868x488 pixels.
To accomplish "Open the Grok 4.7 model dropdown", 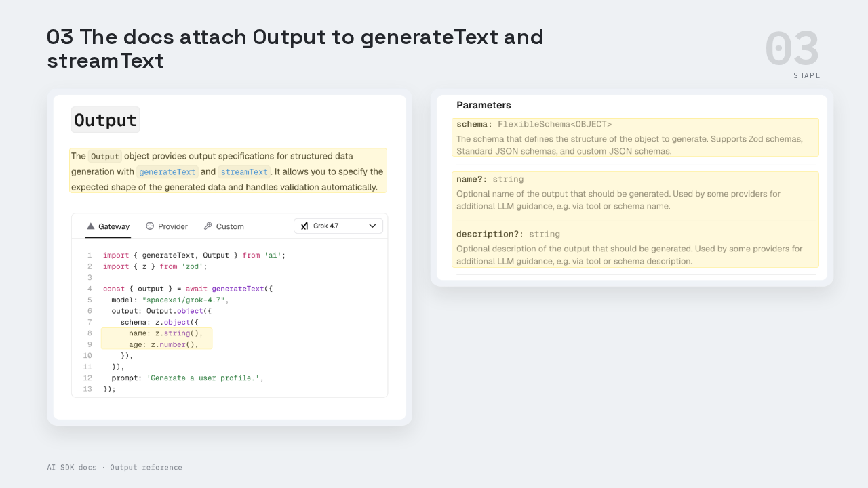I will click(x=338, y=226).
